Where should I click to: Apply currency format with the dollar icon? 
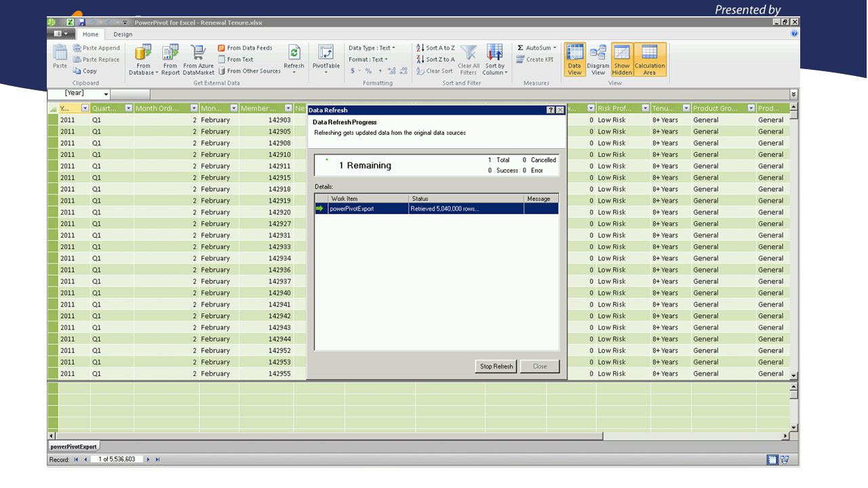coord(353,71)
